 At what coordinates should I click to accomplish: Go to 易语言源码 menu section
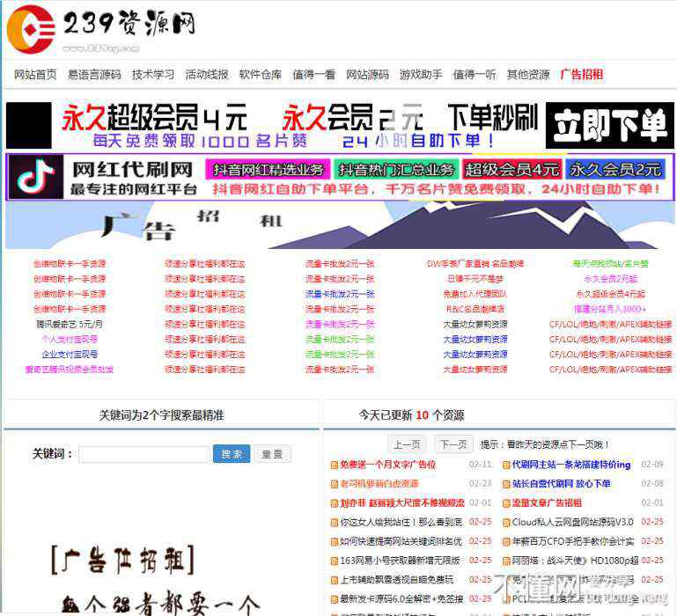click(x=94, y=75)
